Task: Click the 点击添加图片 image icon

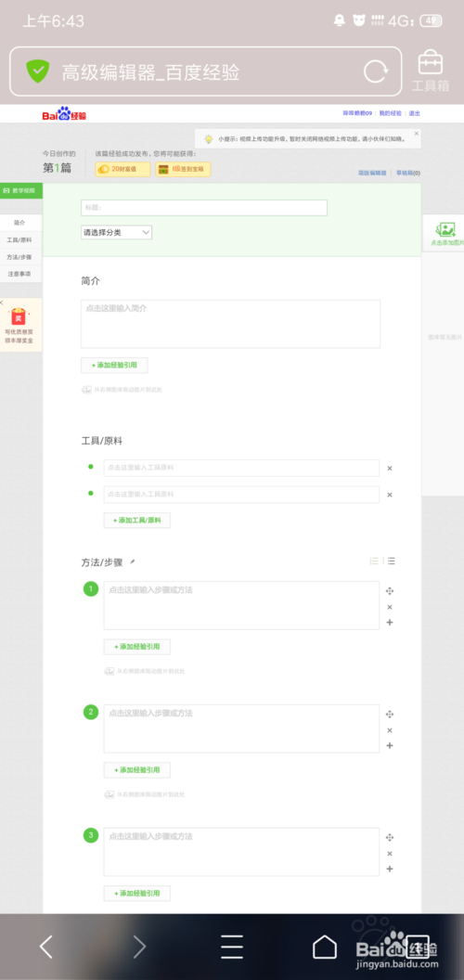Action: pyautogui.click(x=445, y=229)
